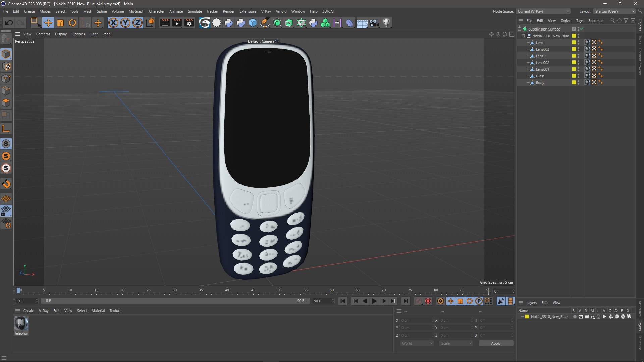Image resolution: width=644 pixels, height=362 pixels.
Task: Click Render View clapperboard icon
Action: pos(165,23)
